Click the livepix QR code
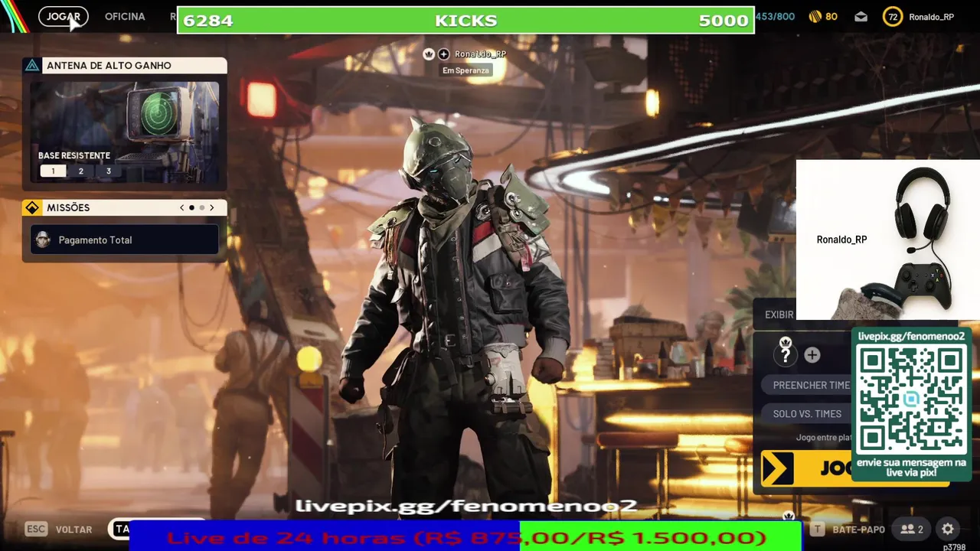Screen dimensions: 980x551 pos(911,399)
